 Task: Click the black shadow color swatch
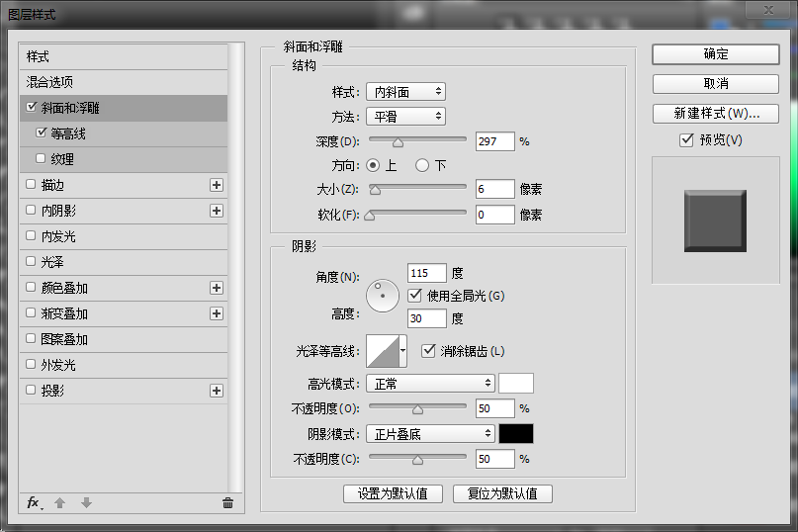pos(516,433)
